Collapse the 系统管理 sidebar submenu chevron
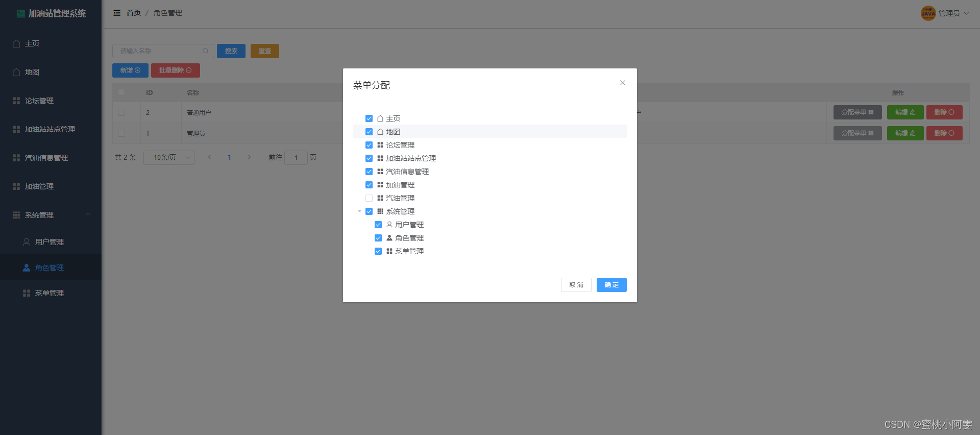980x435 pixels. (88, 214)
